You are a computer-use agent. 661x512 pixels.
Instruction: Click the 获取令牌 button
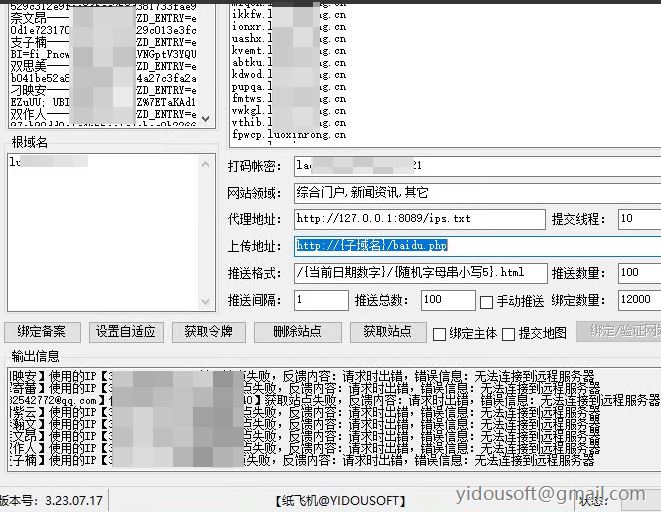[x=208, y=332]
